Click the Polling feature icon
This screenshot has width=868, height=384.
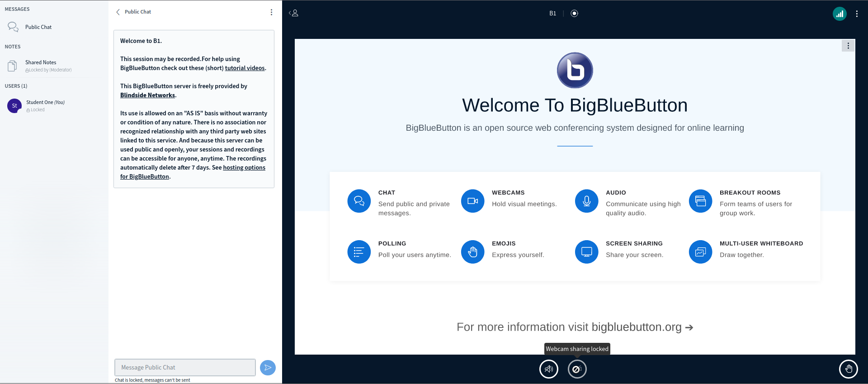359,252
